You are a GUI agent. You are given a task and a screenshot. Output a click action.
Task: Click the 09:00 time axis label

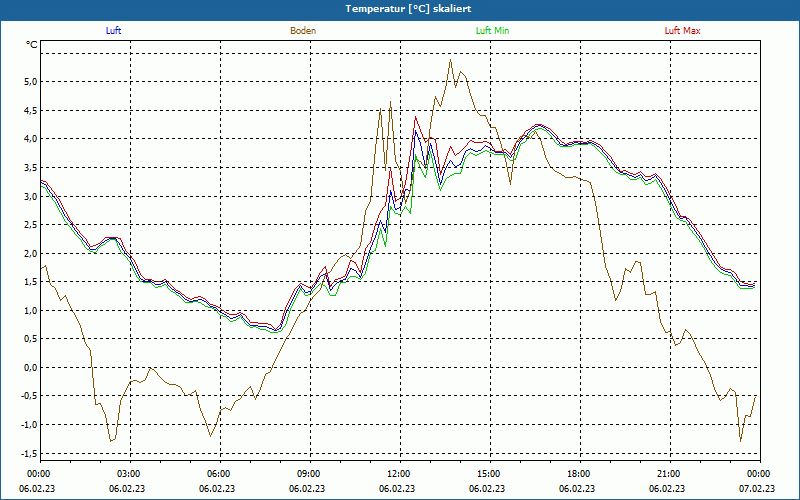310,474
